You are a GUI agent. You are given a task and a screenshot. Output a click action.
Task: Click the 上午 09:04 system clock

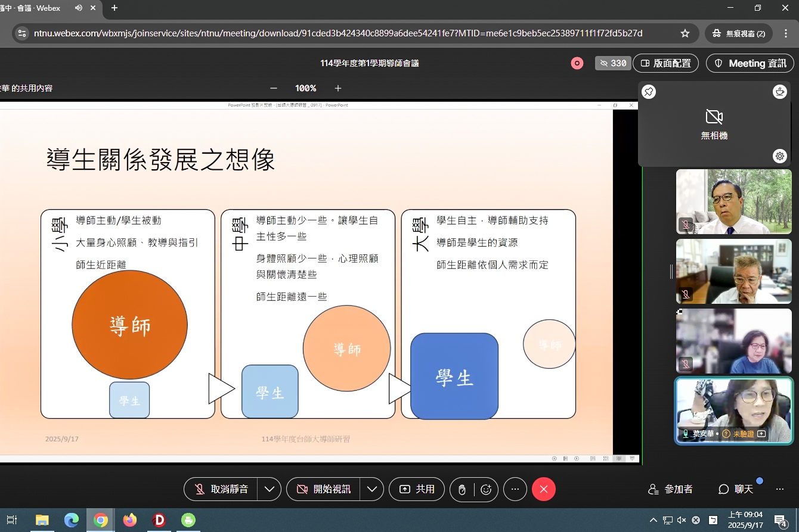pos(745,520)
